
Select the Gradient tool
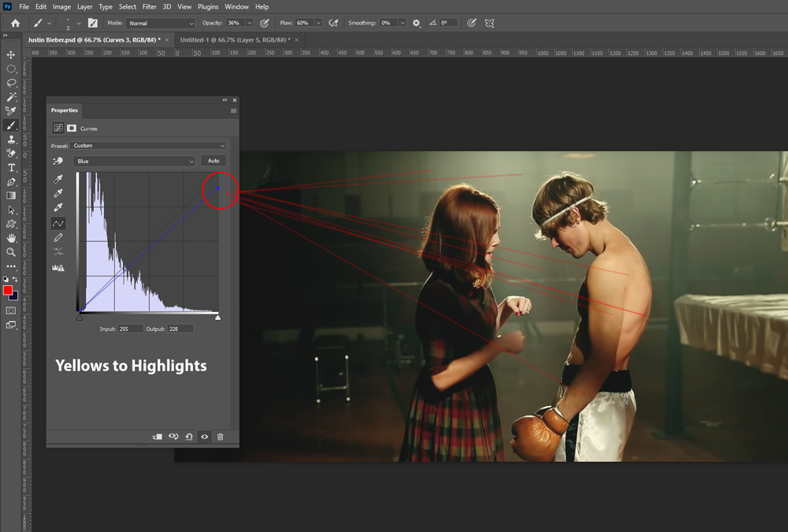click(x=11, y=195)
